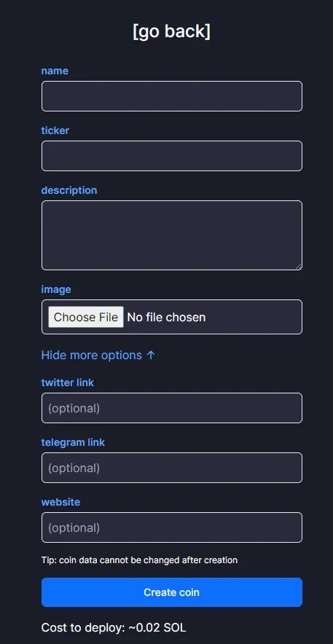Select the ticker text box
333x644 pixels.
172,156
